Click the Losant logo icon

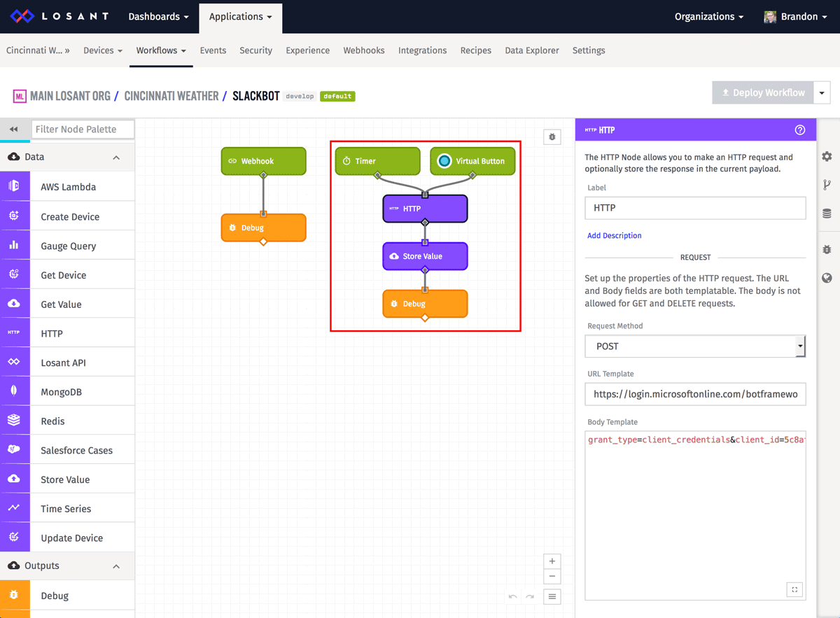pyautogui.click(x=23, y=16)
